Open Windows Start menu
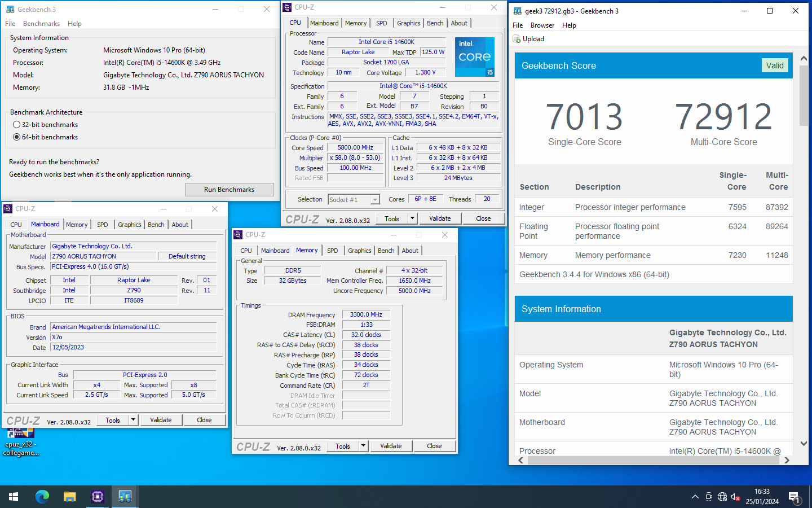Viewport: 812px width, 508px height. (x=14, y=497)
